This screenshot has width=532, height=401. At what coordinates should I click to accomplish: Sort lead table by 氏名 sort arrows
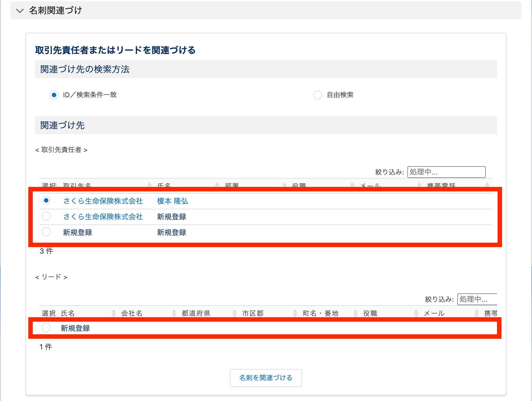(x=114, y=313)
